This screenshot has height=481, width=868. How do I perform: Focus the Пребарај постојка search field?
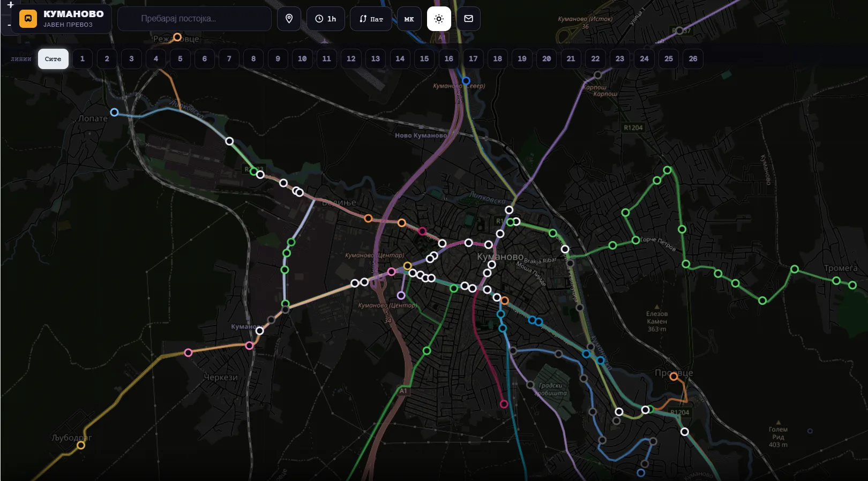tap(194, 19)
